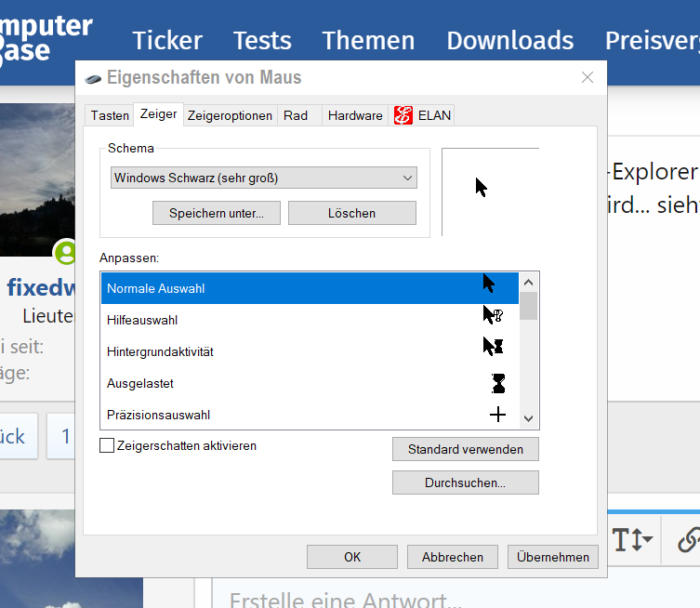Enable Zeigerschatten aktivieren checkbox
The image size is (700, 608).
[x=107, y=445]
